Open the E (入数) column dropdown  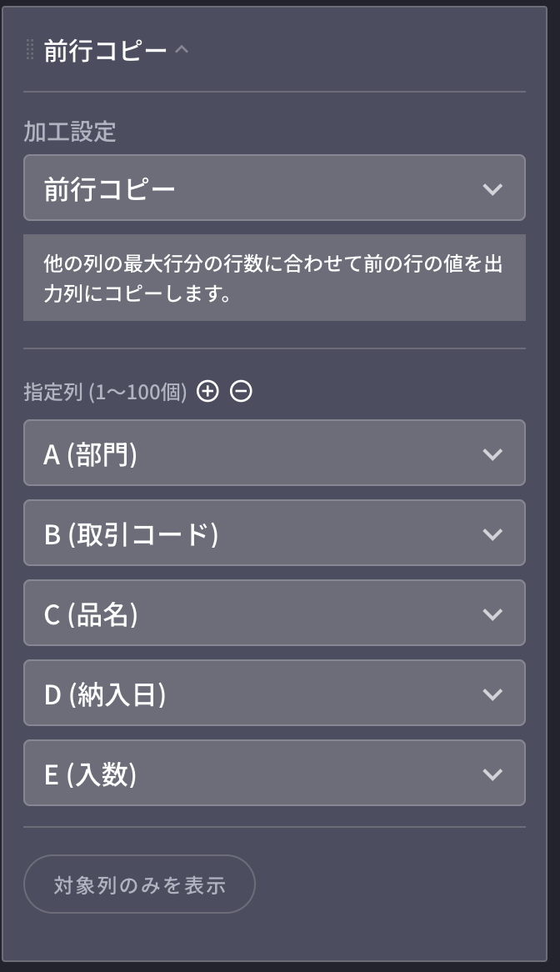click(274, 773)
